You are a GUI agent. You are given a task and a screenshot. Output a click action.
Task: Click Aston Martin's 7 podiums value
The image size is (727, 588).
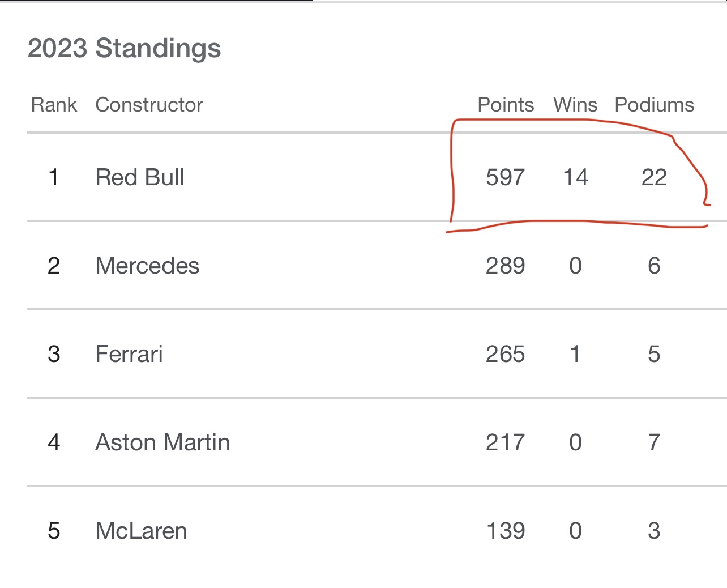654,442
